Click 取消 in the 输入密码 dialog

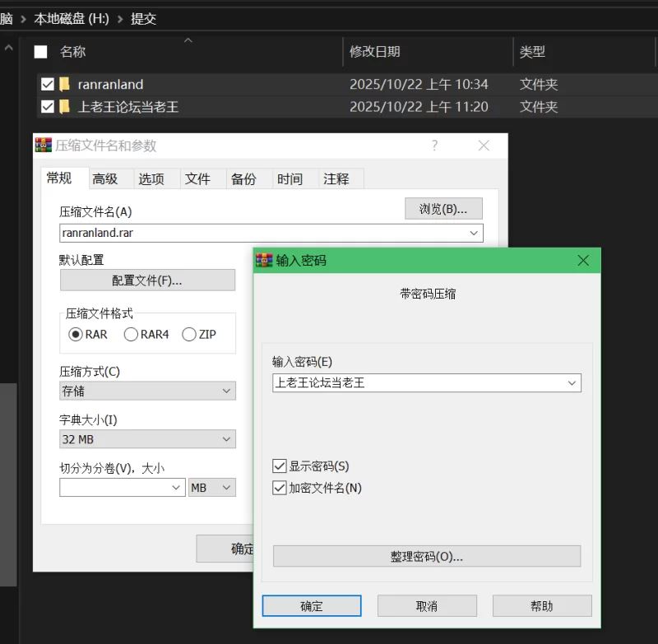coord(427,606)
